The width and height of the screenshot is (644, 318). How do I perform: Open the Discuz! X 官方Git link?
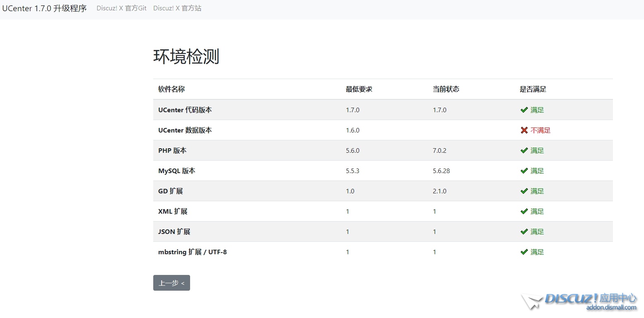tap(121, 8)
